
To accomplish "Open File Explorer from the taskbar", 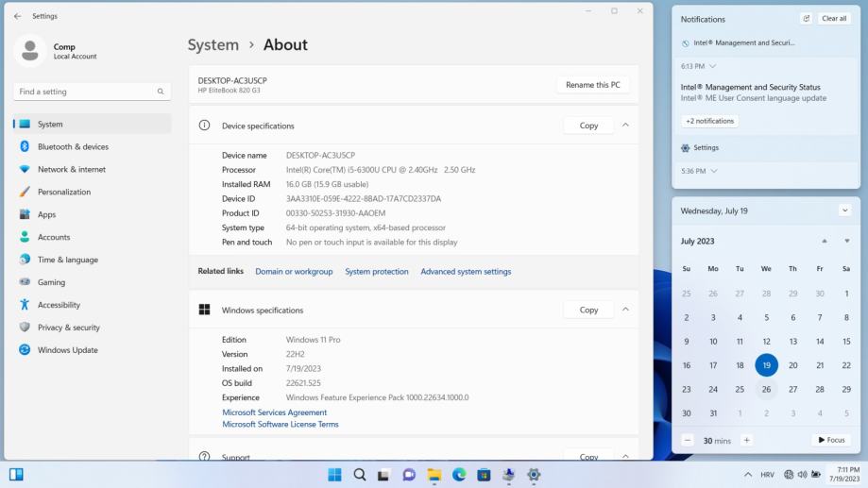I will [x=434, y=475].
